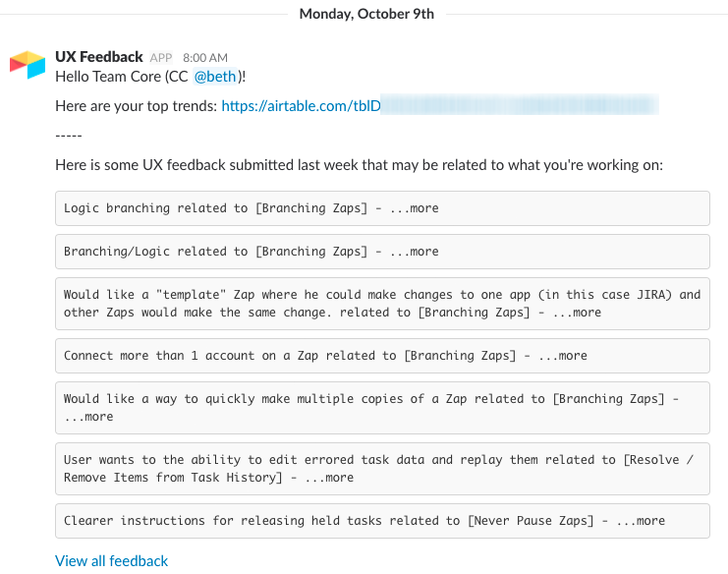The height and width of the screenshot is (574, 728).
Task: Select the User wants to edit errored task block
Action: coord(382,469)
